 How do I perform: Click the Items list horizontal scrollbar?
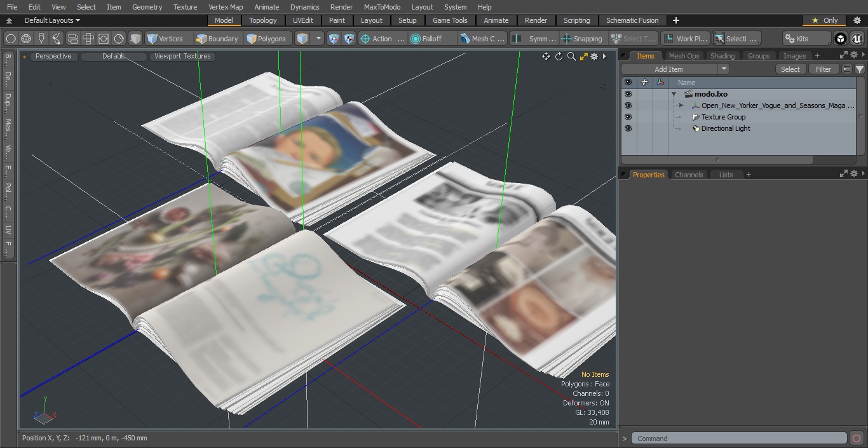click(x=718, y=160)
